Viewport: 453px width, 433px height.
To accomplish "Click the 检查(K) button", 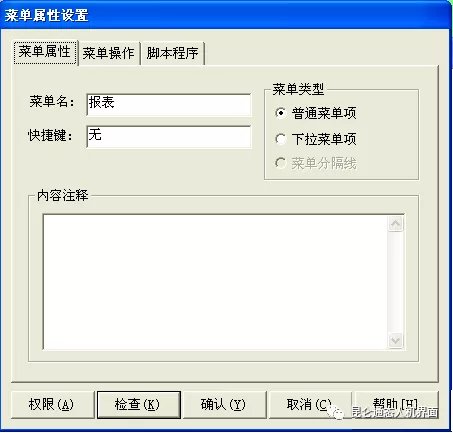I will pos(139,405).
